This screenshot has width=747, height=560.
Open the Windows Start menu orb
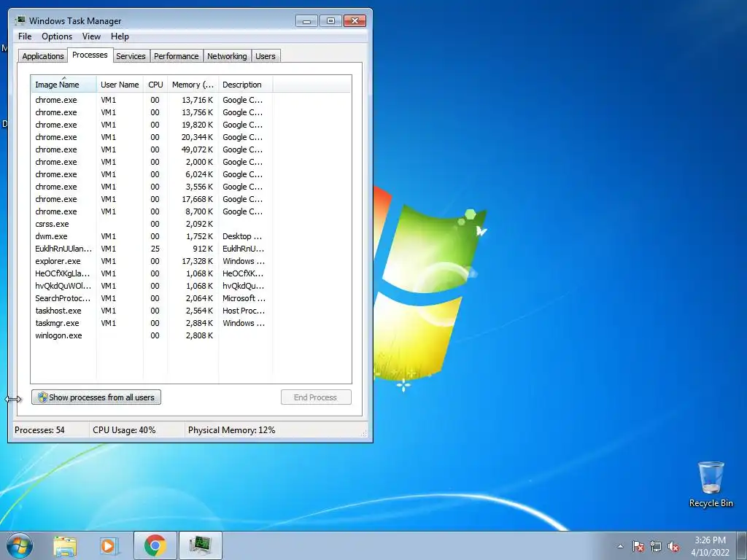(x=20, y=545)
